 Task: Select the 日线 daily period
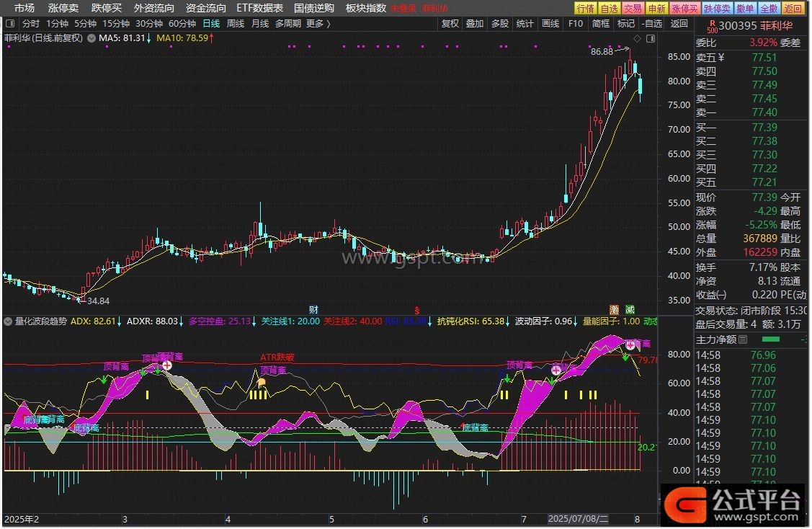(x=211, y=23)
